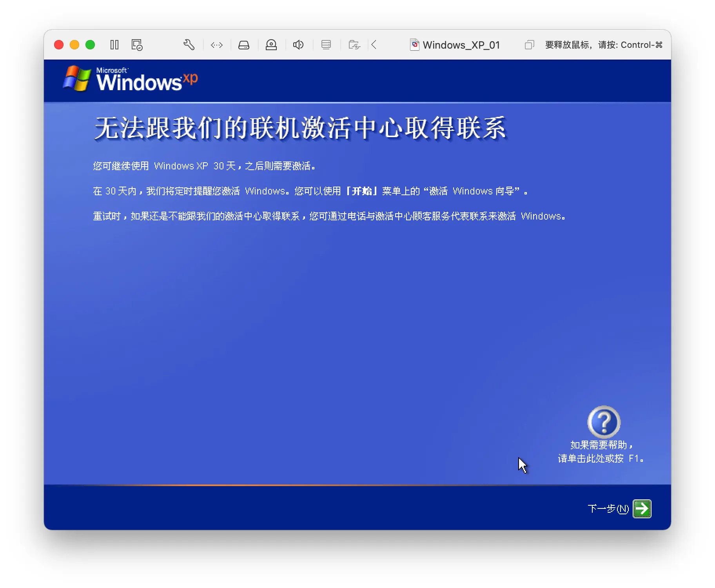Click the blue question mark help icon
Viewport: 715px width, 588px height.
tap(604, 422)
